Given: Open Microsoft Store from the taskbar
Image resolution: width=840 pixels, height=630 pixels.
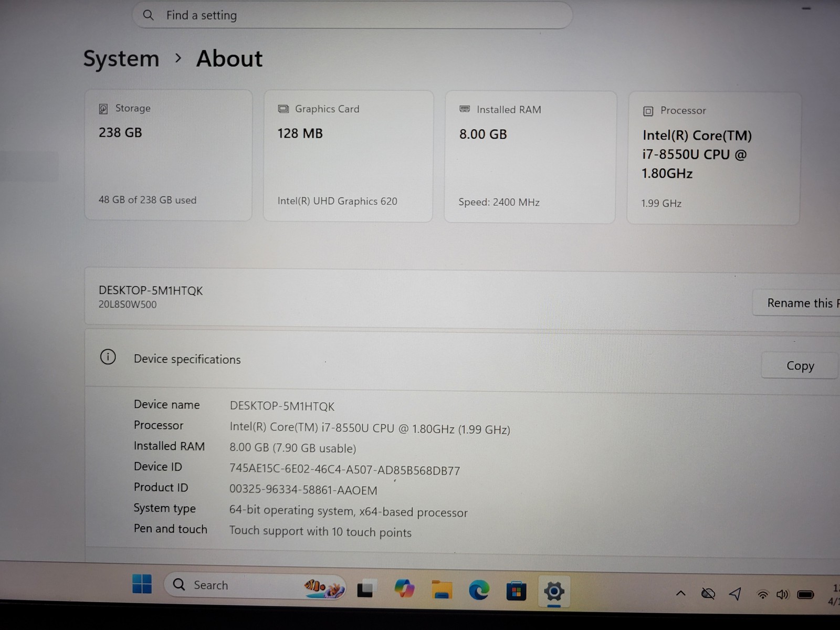Looking at the screenshot, I should (516, 592).
